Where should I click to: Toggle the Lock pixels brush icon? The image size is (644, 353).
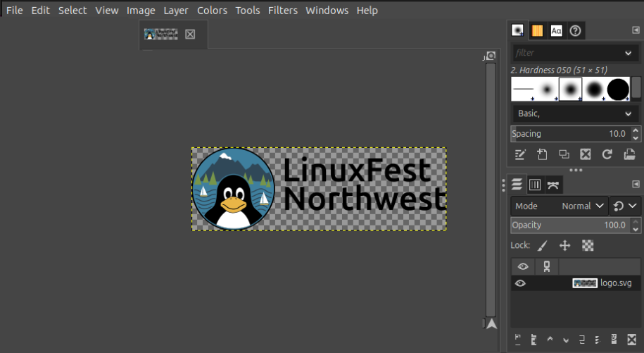pos(542,246)
